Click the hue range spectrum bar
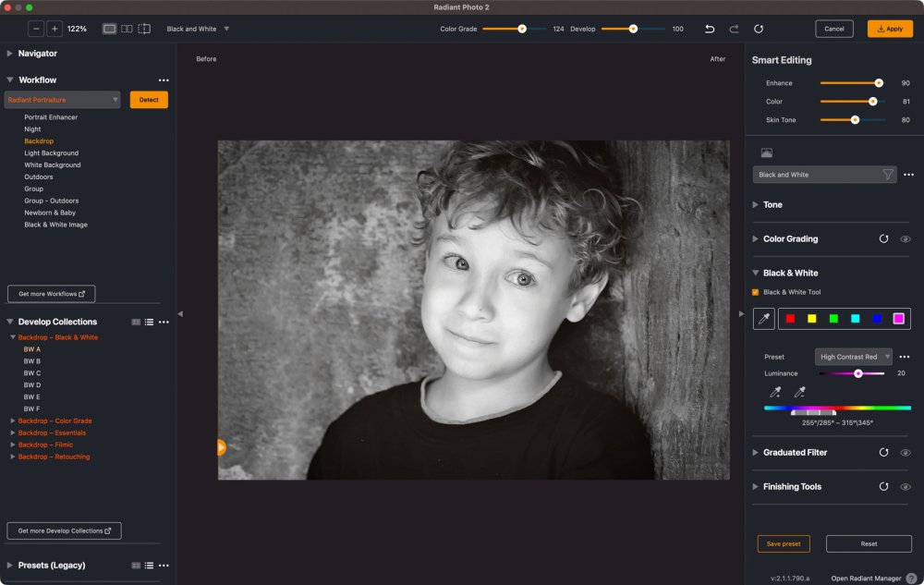This screenshot has height=585, width=924. 837,408
